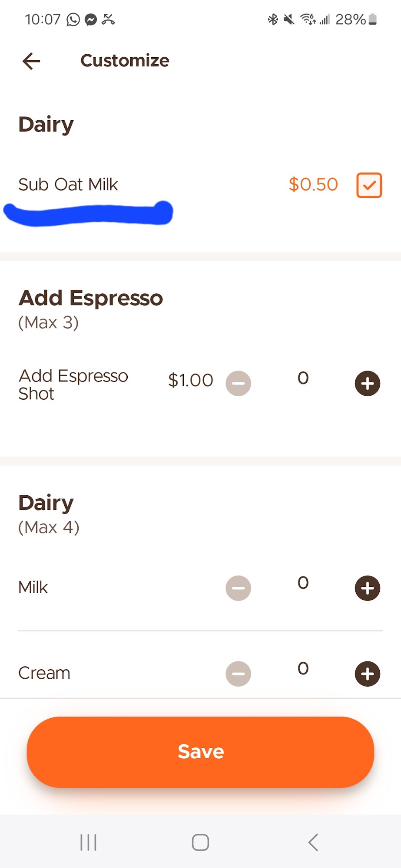Viewport: 401px width, 868px height.
Task: Tap the back arrow in header
Action: click(x=31, y=61)
